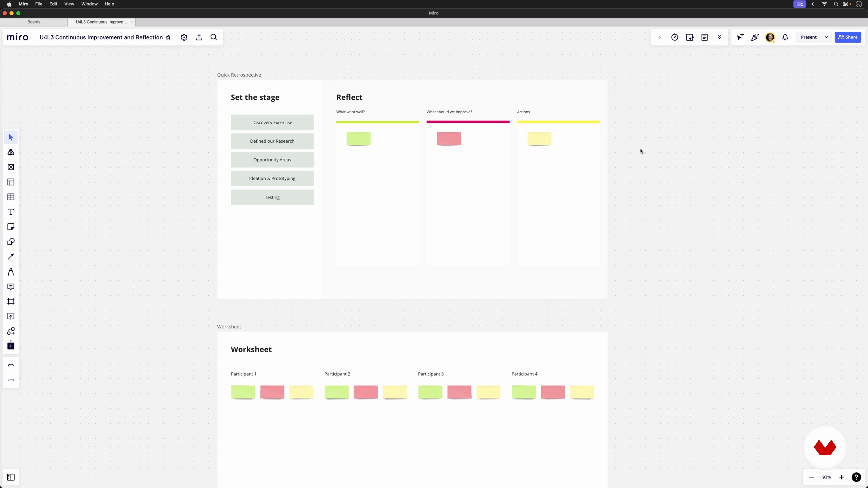Select the Defined our Research box
Screen dimensions: 868x488
[272, 141]
